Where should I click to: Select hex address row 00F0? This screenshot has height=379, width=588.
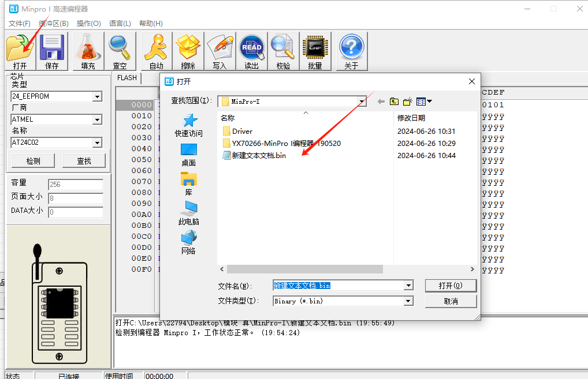[142, 269]
